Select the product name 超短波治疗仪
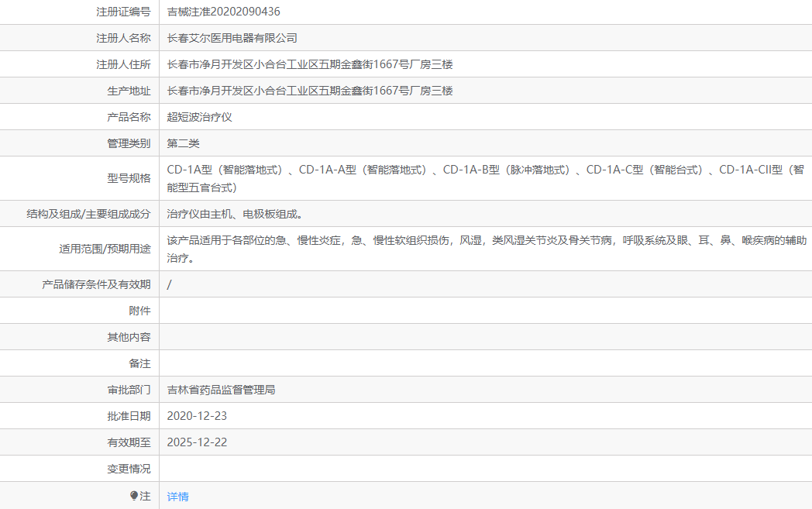This screenshot has height=509, width=812. pyautogui.click(x=199, y=118)
